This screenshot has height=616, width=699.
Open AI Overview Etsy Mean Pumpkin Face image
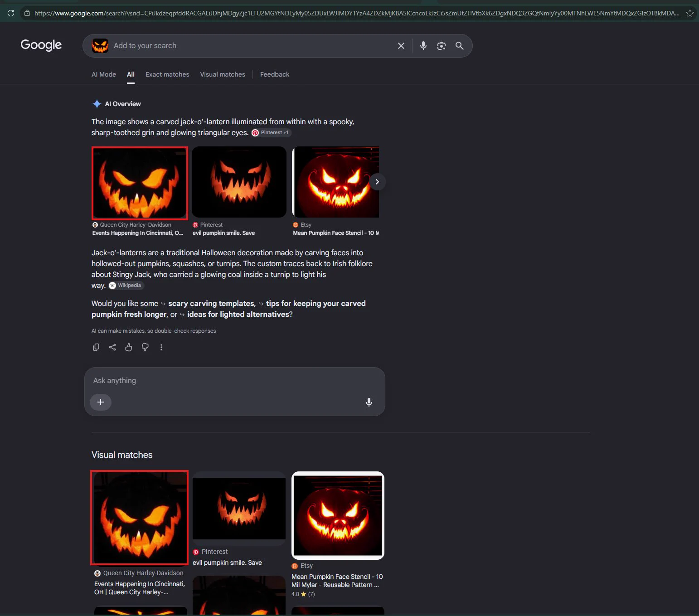coord(336,182)
